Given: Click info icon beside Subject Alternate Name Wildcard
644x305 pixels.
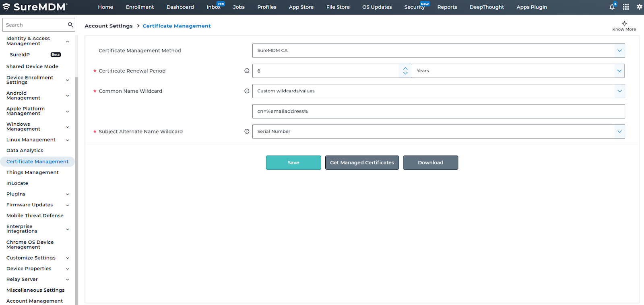Looking at the screenshot, I should (247, 132).
